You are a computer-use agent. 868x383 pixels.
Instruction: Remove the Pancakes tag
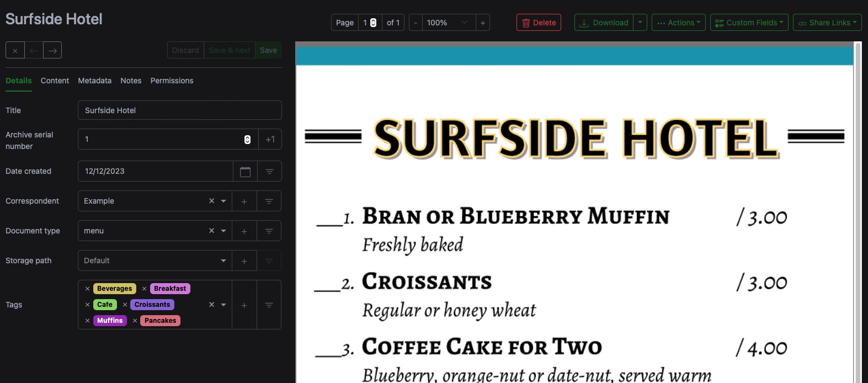pos(135,321)
